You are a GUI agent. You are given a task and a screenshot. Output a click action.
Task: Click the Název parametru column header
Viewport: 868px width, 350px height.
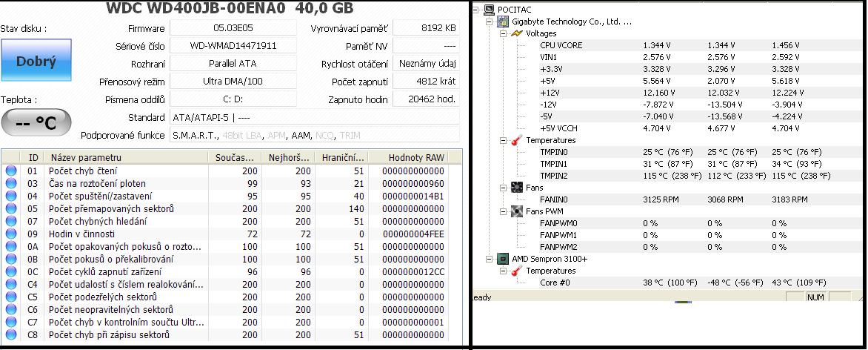[x=126, y=157]
